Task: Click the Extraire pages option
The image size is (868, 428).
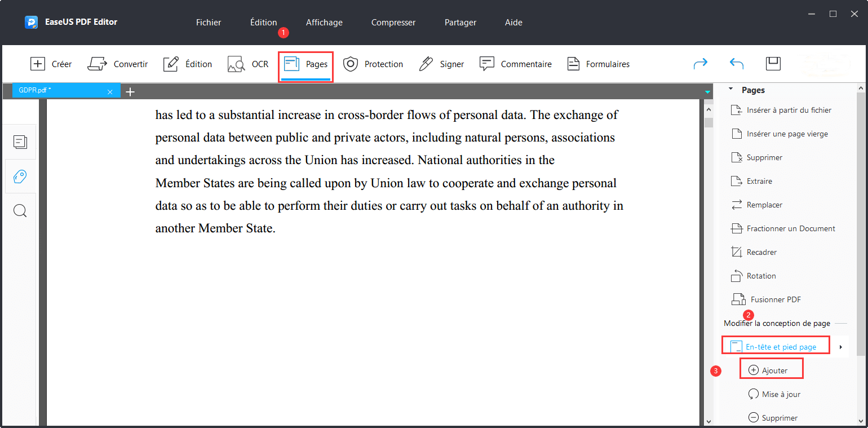Action: (x=751, y=181)
